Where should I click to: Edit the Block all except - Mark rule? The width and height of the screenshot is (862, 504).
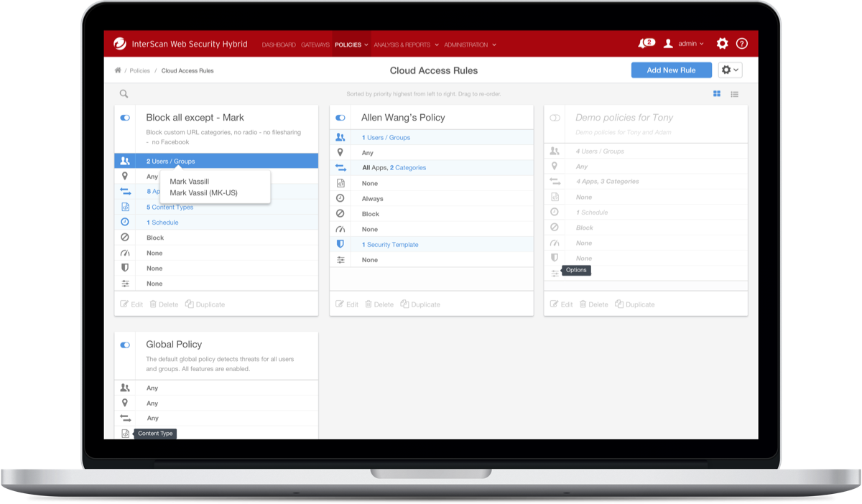131,304
